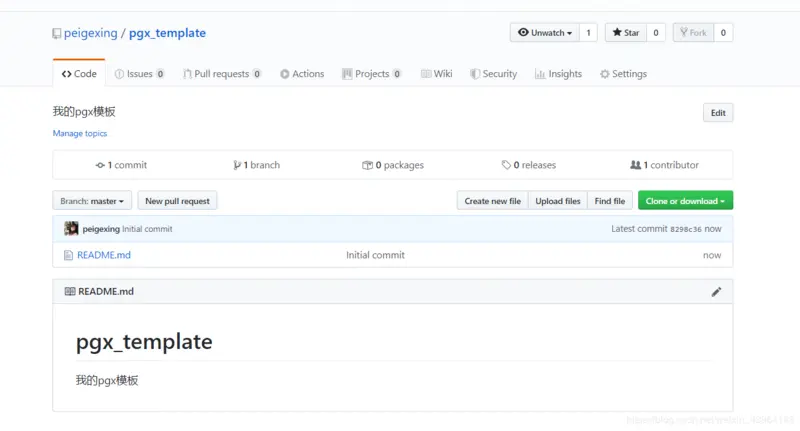The width and height of the screenshot is (800, 431).
Task: Click the peigexing owner link in title
Action: click(x=90, y=33)
